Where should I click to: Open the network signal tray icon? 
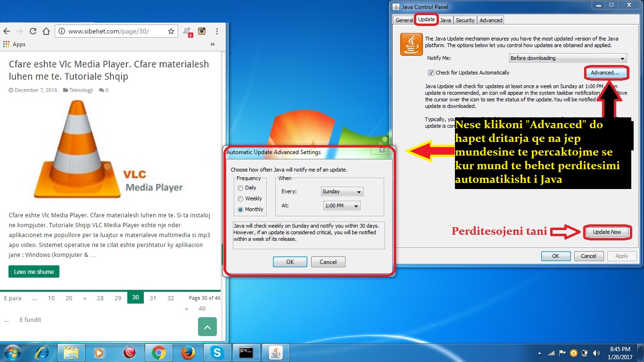pos(551,353)
